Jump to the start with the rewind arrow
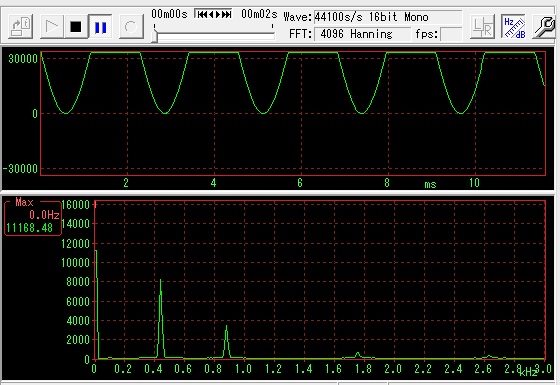 [202, 14]
